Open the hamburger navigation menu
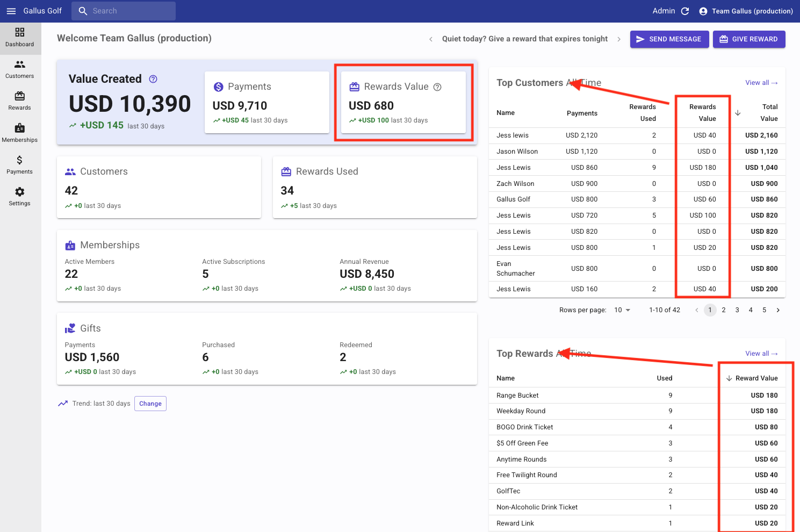The width and height of the screenshot is (800, 532). [11, 11]
